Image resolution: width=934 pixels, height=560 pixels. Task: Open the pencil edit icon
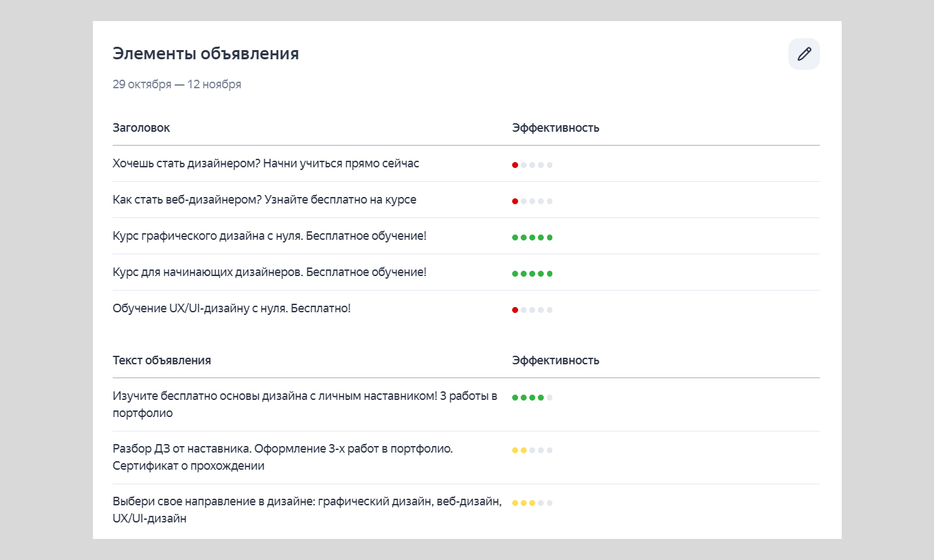coord(803,53)
